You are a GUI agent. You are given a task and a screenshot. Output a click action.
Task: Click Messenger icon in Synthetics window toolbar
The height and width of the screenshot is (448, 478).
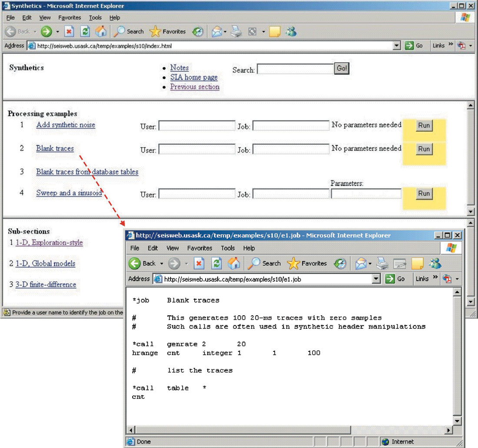[x=291, y=31]
